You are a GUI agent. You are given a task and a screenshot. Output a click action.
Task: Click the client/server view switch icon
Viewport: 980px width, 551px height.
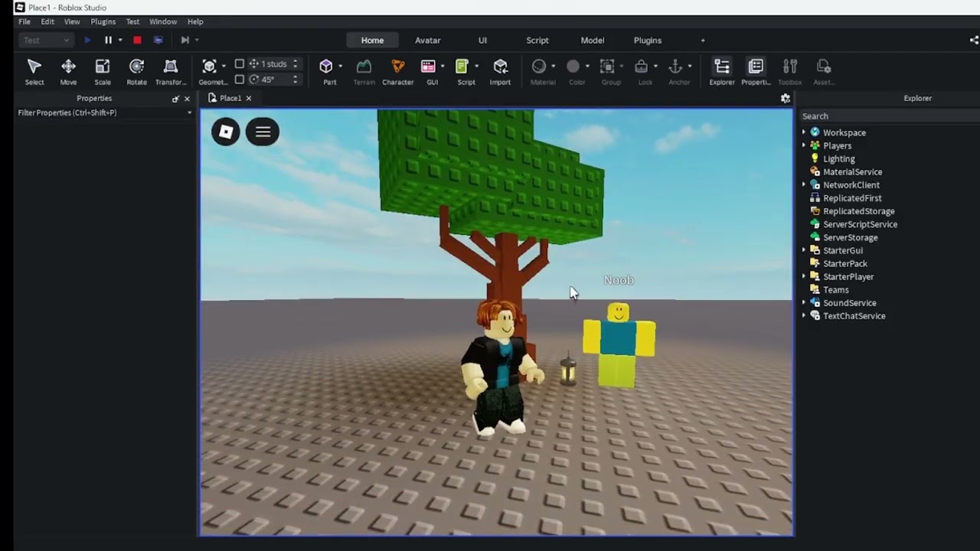[158, 40]
